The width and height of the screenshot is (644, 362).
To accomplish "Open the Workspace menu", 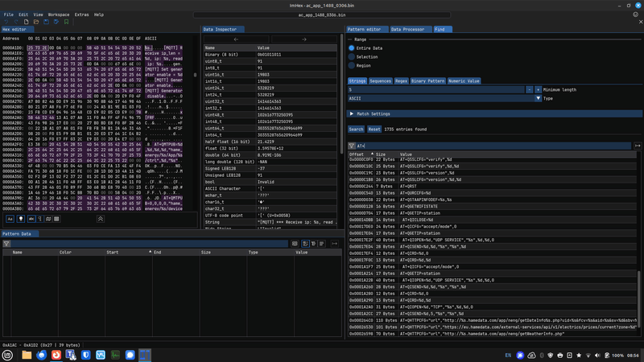I will 58,14.
